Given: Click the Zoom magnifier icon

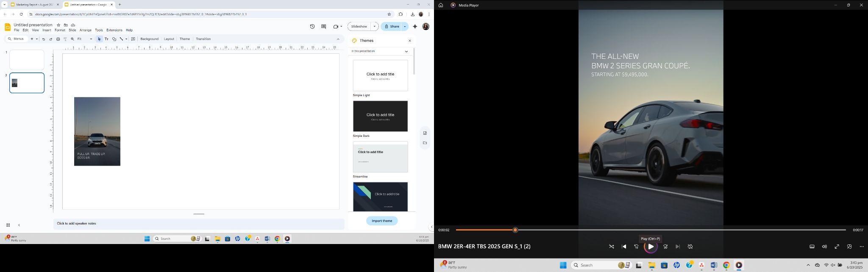Looking at the screenshot, I should tap(72, 39).
